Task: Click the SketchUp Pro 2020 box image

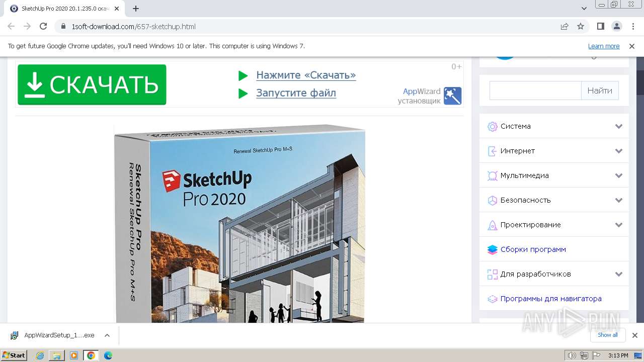Action: (239, 224)
